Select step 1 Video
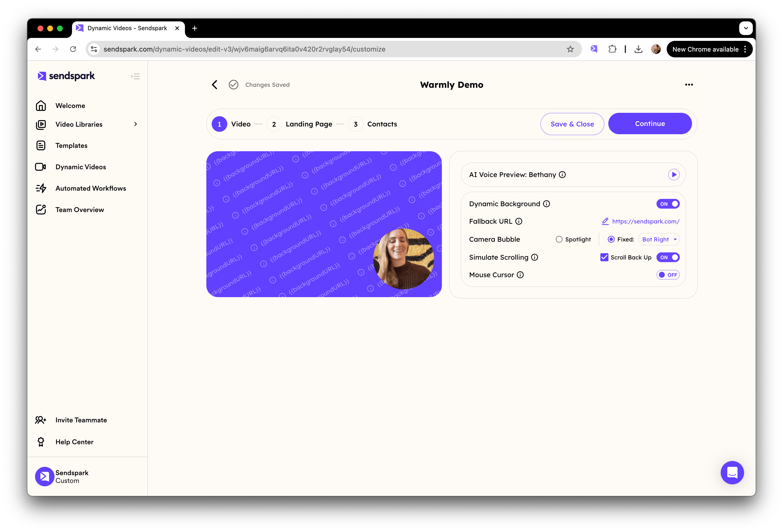The width and height of the screenshot is (783, 532). (231, 124)
